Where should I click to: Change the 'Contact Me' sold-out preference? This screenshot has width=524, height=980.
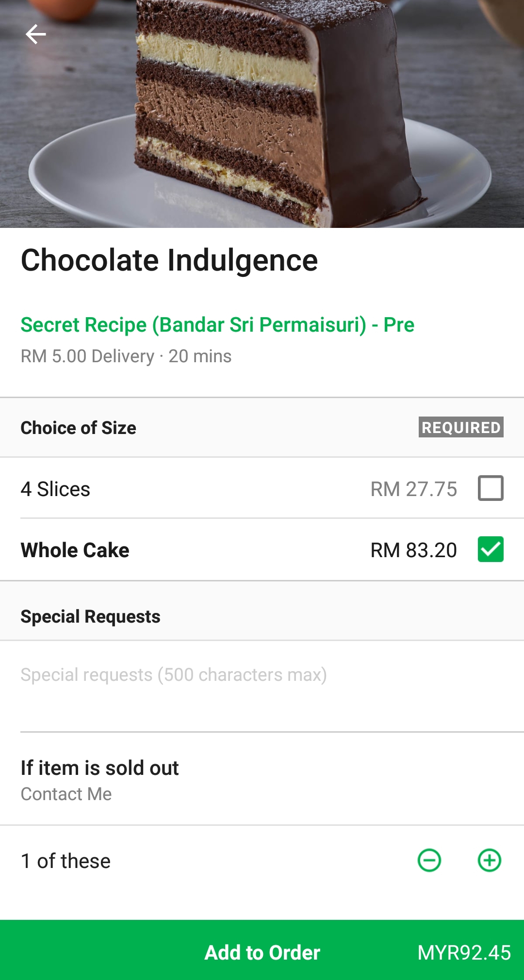click(66, 794)
